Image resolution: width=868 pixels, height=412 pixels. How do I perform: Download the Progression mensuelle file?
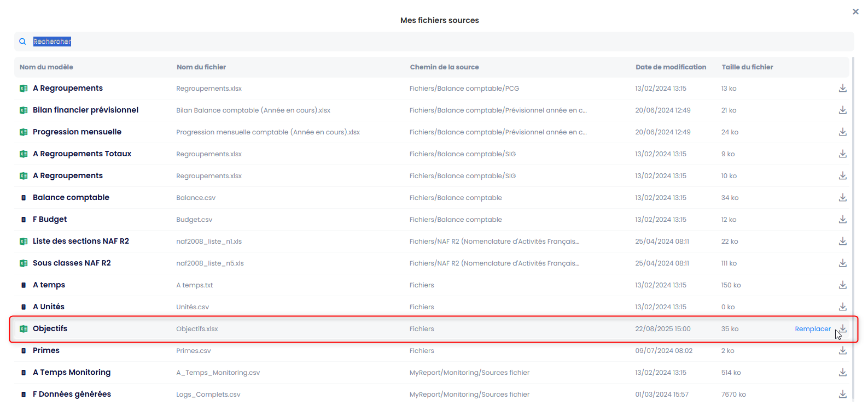click(x=842, y=132)
